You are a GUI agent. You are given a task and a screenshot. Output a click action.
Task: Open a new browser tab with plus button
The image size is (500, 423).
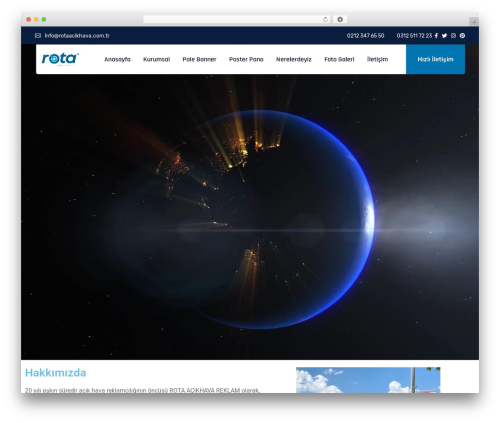pyautogui.click(x=474, y=22)
